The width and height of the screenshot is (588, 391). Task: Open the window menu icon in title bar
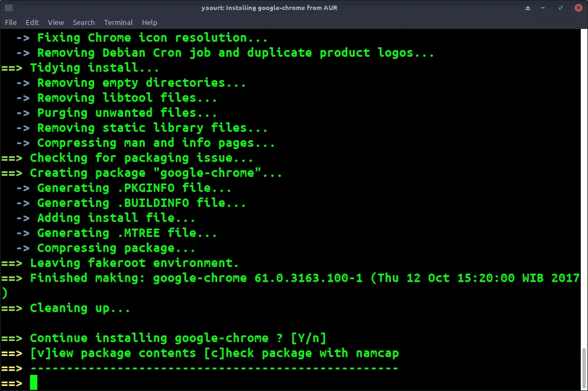(9, 7)
